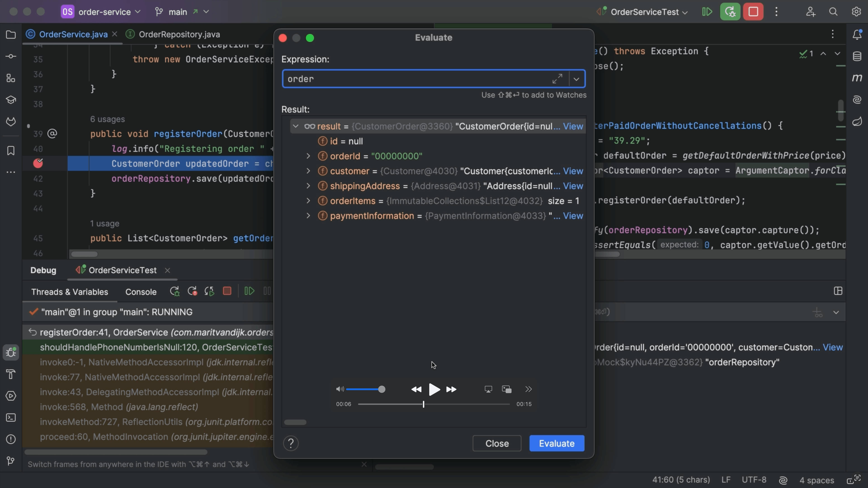Collapse the result tree node
This screenshot has width=868, height=488.
[295, 126]
